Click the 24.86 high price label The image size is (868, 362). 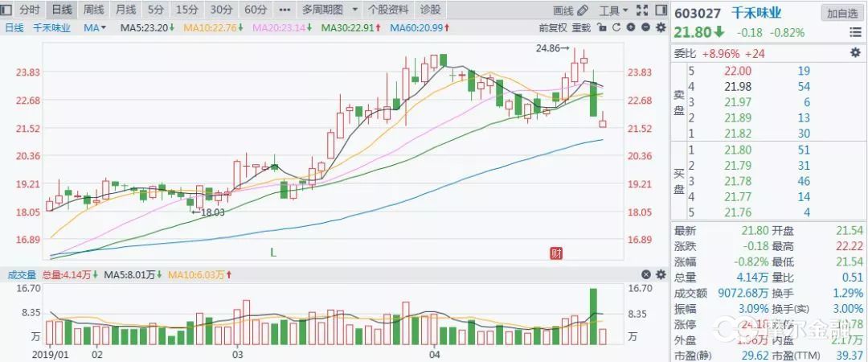(552, 48)
